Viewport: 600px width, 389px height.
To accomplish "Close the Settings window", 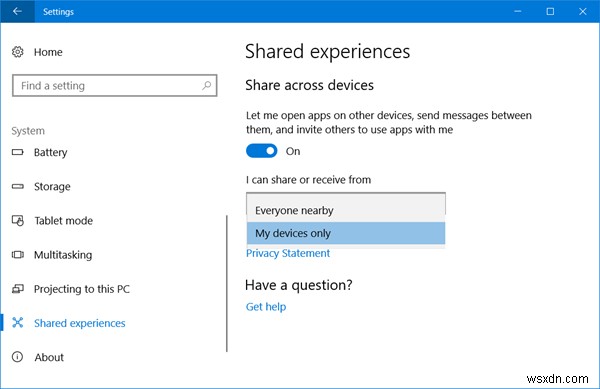I will [583, 11].
